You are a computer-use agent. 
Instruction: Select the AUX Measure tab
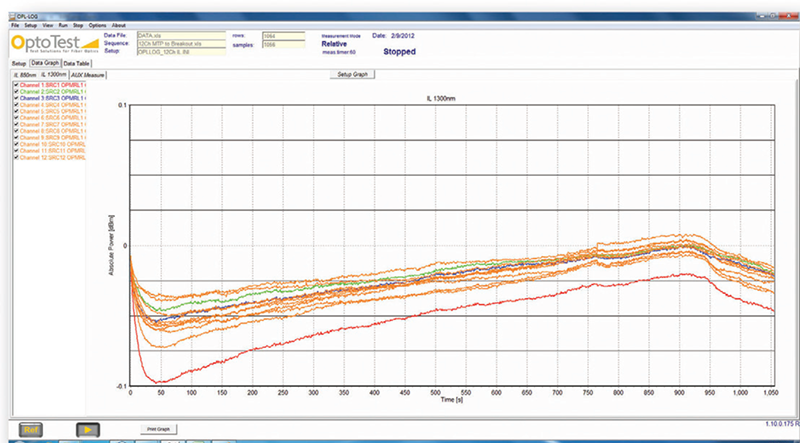(x=88, y=74)
